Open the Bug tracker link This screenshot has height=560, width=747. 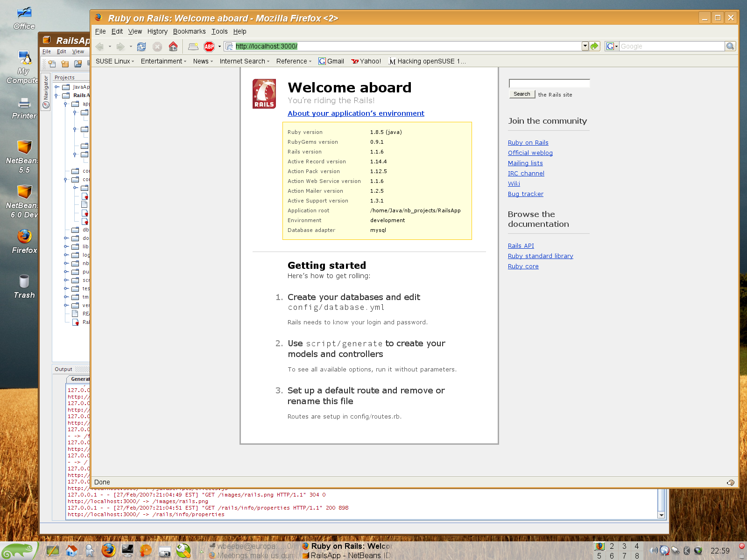[x=525, y=194]
